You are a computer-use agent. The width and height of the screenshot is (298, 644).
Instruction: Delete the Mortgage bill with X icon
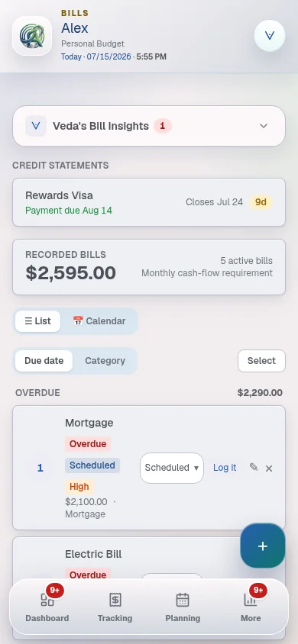coord(269,469)
